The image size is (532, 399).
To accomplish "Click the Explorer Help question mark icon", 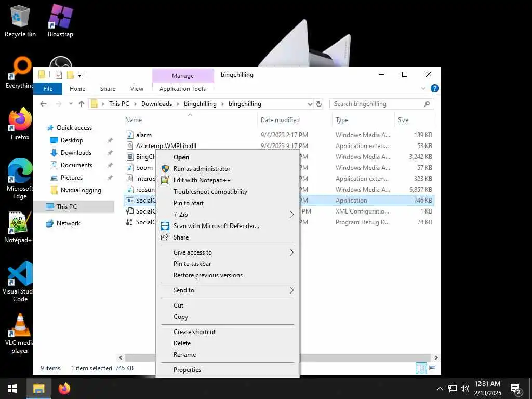I will (435, 88).
